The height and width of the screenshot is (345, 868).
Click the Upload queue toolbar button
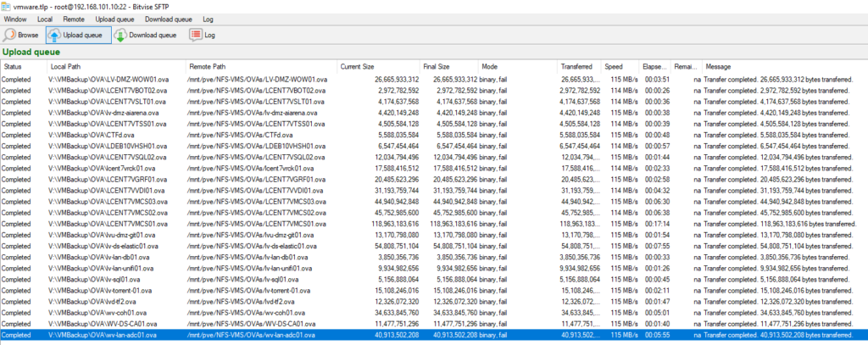point(79,35)
